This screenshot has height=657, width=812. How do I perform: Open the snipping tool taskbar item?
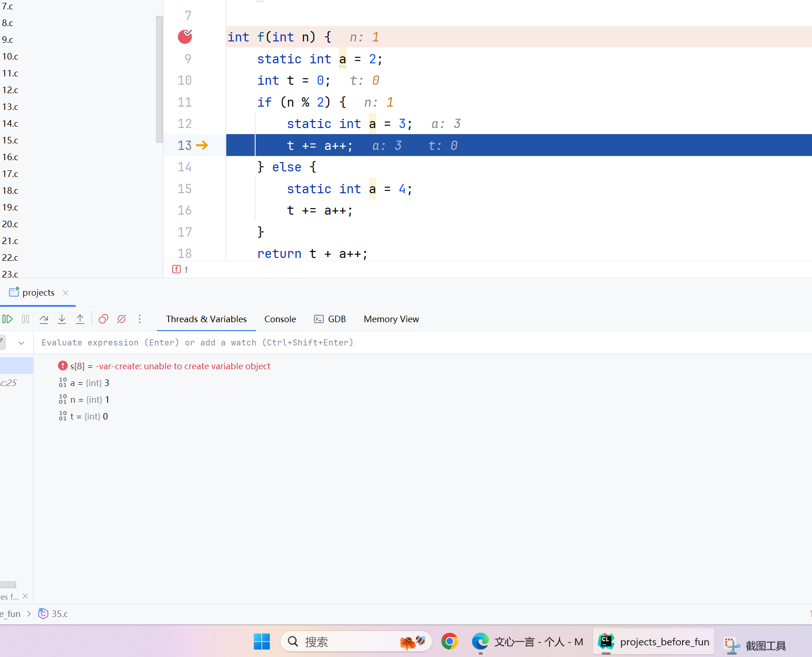click(x=755, y=644)
